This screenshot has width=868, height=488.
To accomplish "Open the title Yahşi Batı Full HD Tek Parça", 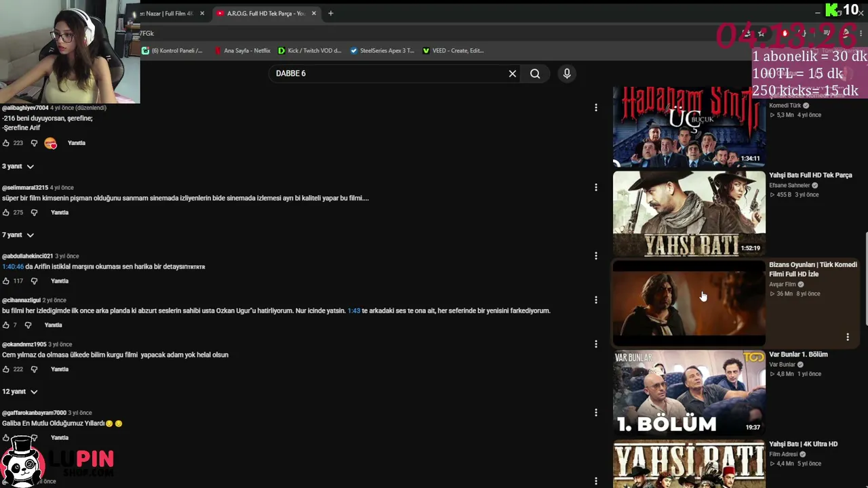I will 810,176.
